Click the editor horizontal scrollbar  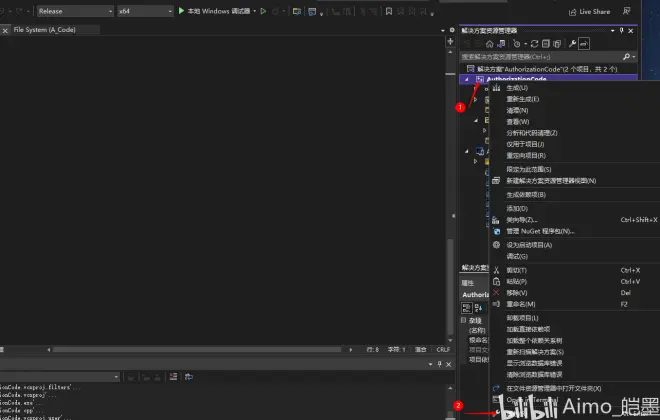click(x=197, y=350)
